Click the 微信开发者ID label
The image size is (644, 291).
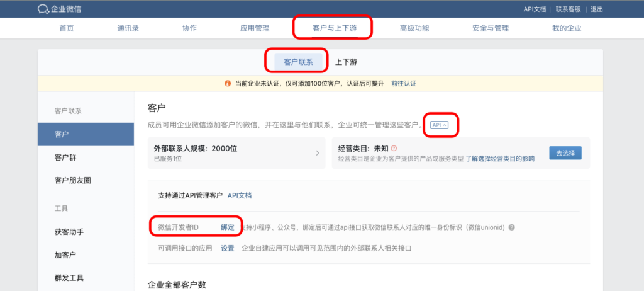click(x=178, y=227)
